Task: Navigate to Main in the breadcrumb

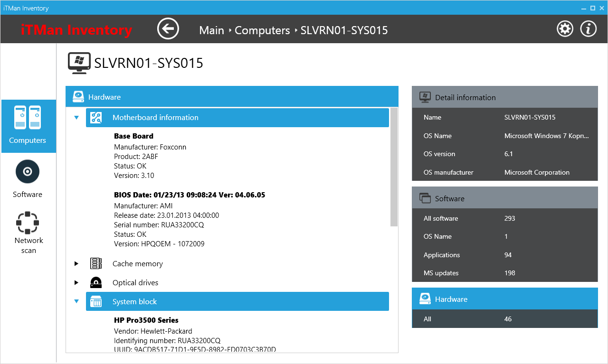Action: [211, 30]
